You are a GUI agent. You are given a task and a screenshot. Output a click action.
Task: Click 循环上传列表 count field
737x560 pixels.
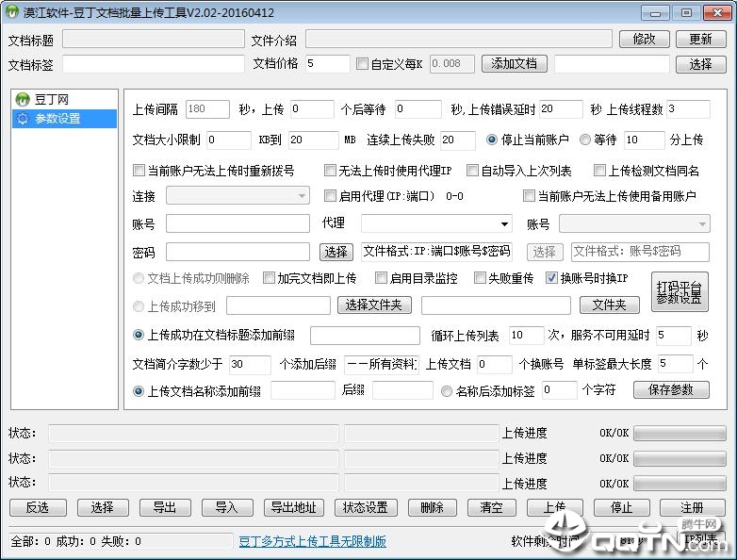pos(527,336)
